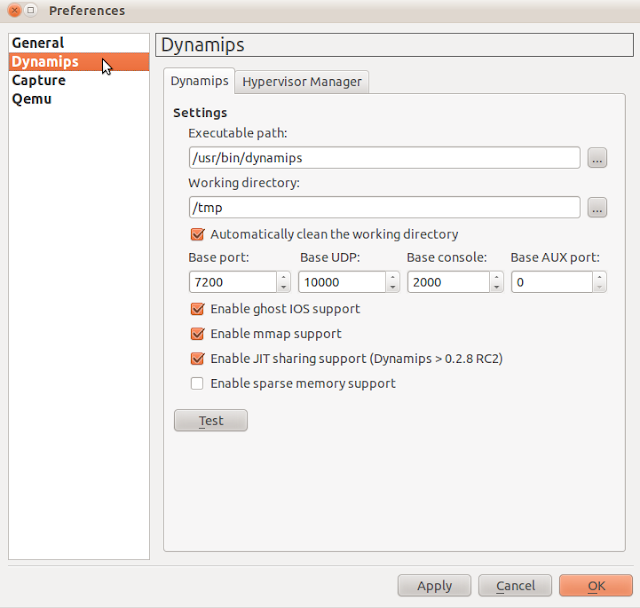
Task: Enable sparse memory support checkbox
Action: (x=197, y=384)
